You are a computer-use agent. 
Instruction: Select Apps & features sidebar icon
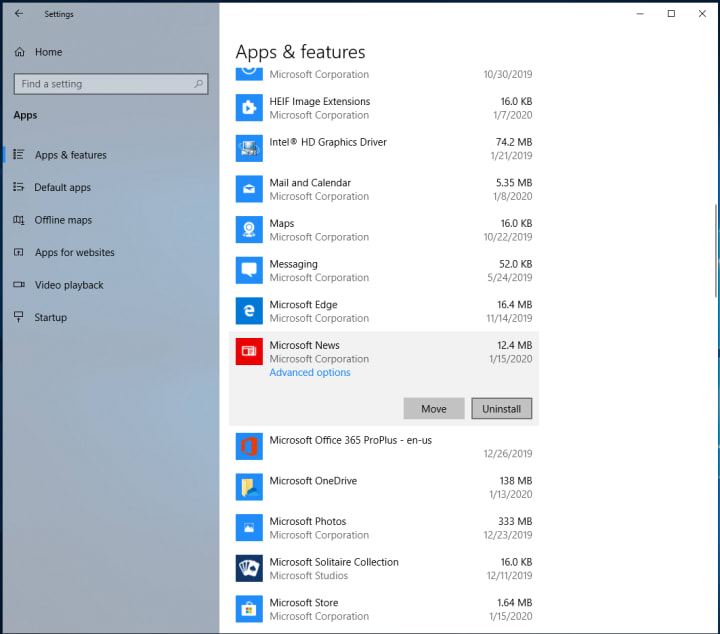coord(18,154)
